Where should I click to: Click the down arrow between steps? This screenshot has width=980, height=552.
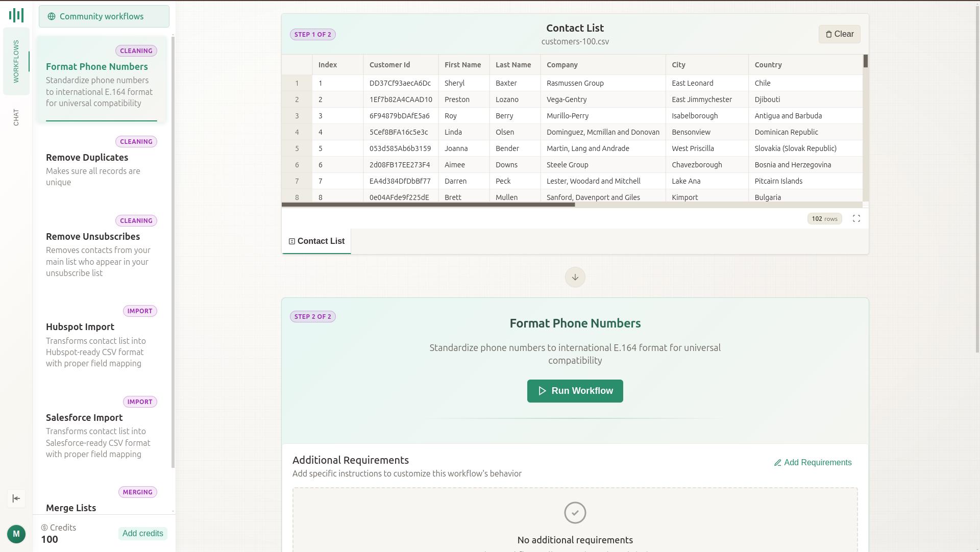coord(575,278)
